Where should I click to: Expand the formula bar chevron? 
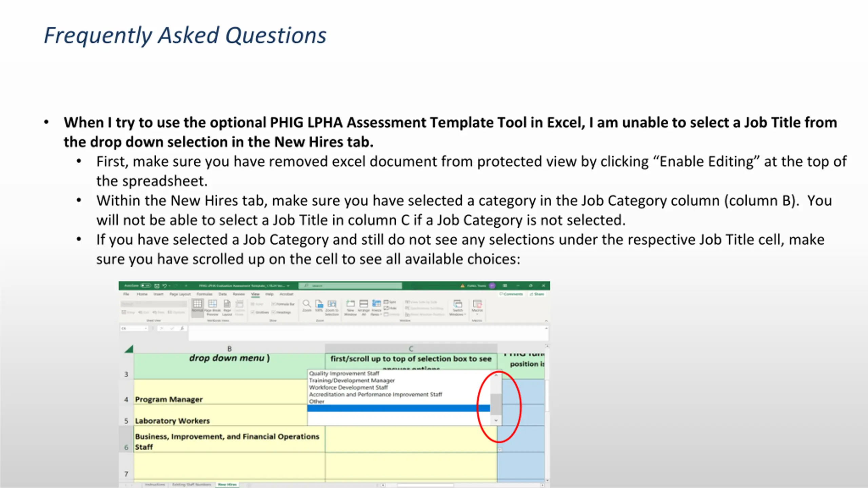(546, 328)
